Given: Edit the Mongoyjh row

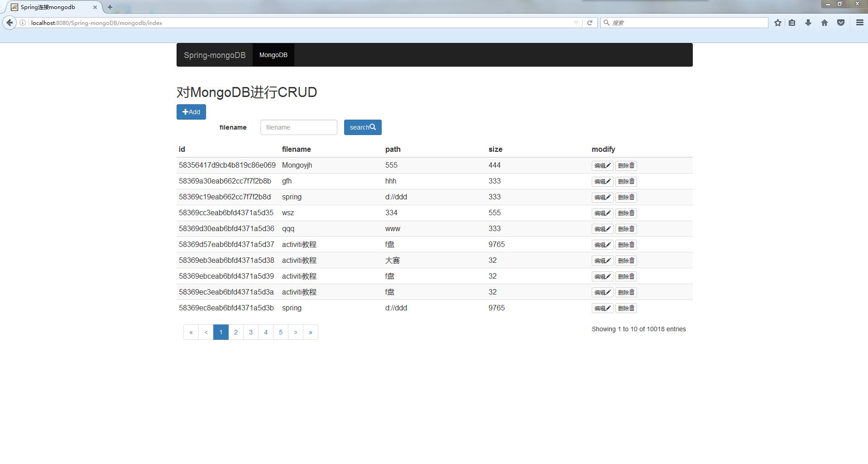Looking at the screenshot, I should click(x=602, y=165).
